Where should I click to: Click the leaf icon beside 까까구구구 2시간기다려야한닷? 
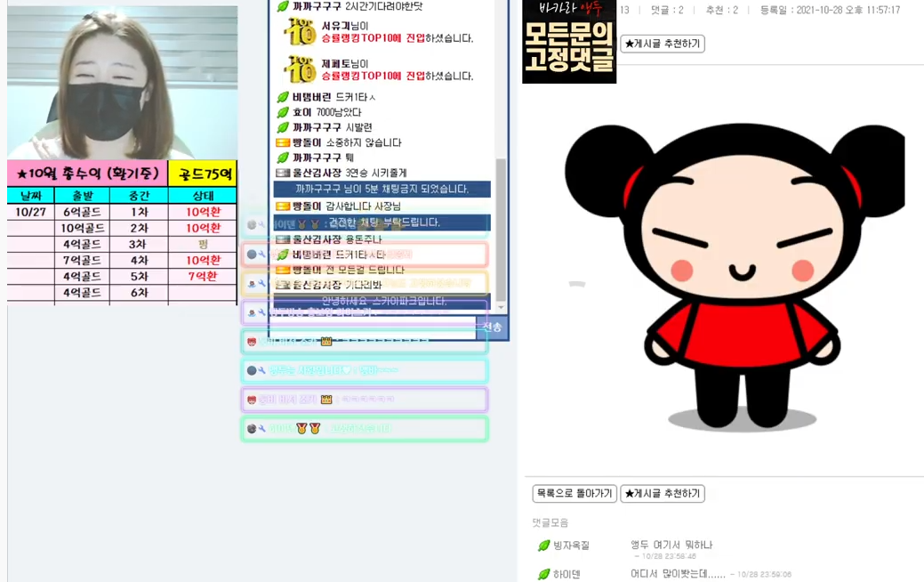click(283, 6)
